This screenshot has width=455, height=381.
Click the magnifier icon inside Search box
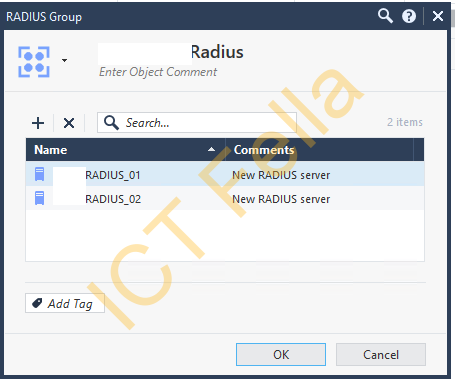click(x=111, y=123)
